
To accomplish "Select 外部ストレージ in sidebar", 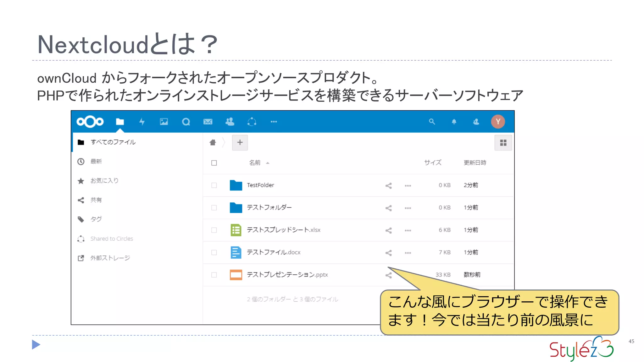I will pyautogui.click(x=138, y=258).
